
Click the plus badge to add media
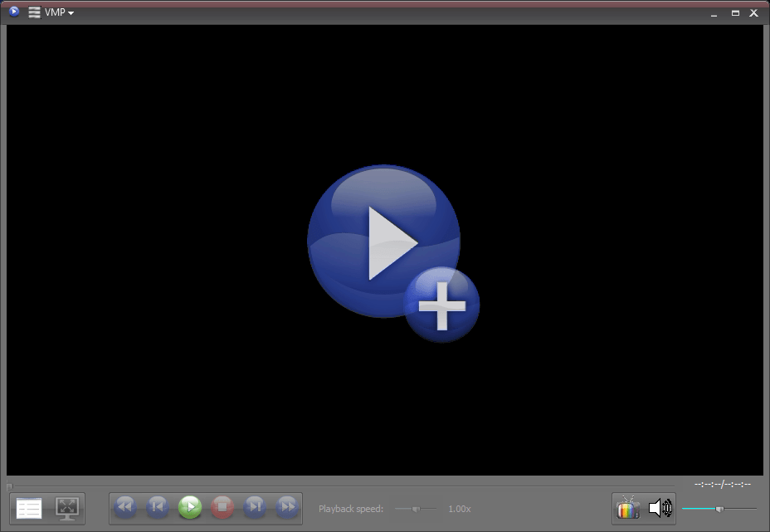442,305
